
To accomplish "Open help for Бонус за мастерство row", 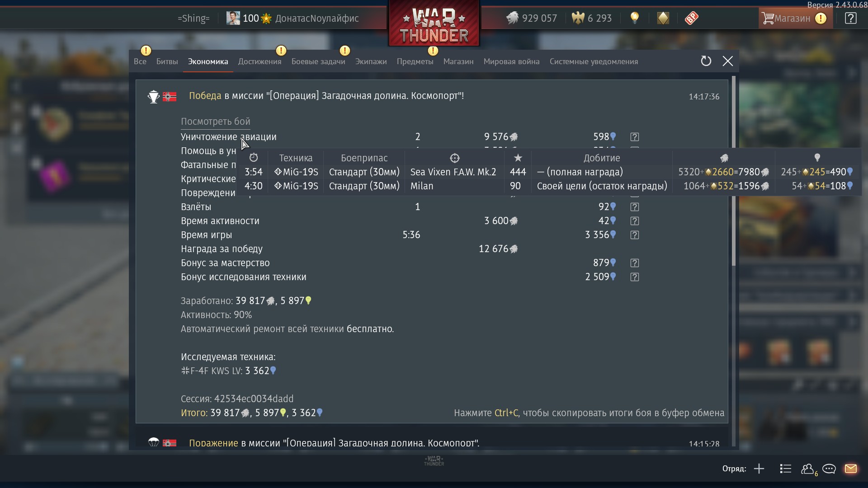I will coord(634,263).
